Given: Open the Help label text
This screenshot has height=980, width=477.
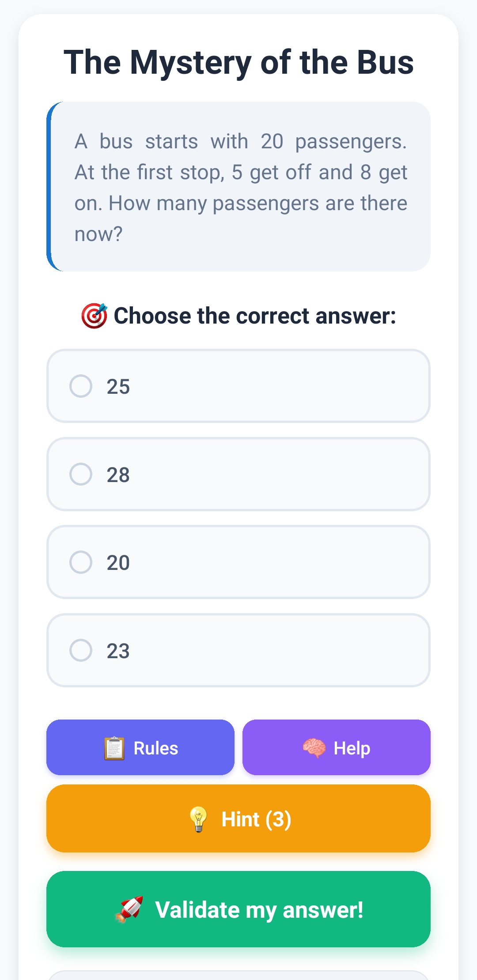Looking at the screenshot, I should [x=352, y=748].
